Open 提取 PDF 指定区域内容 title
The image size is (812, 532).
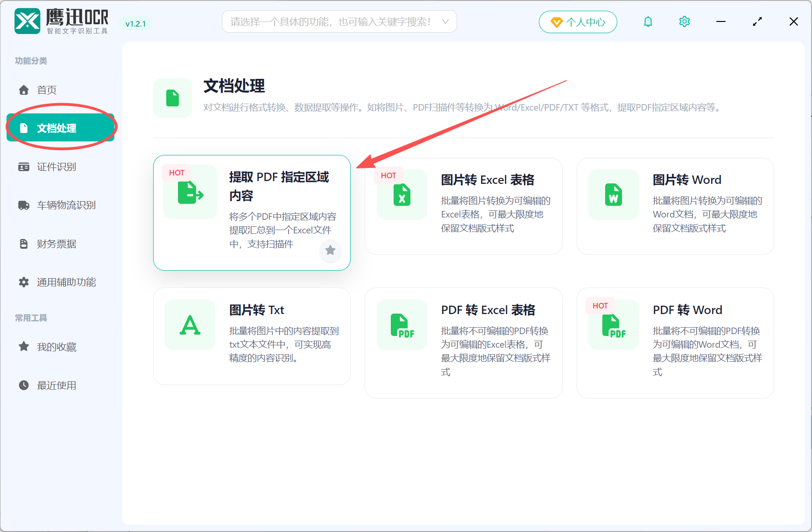(279, 186)
